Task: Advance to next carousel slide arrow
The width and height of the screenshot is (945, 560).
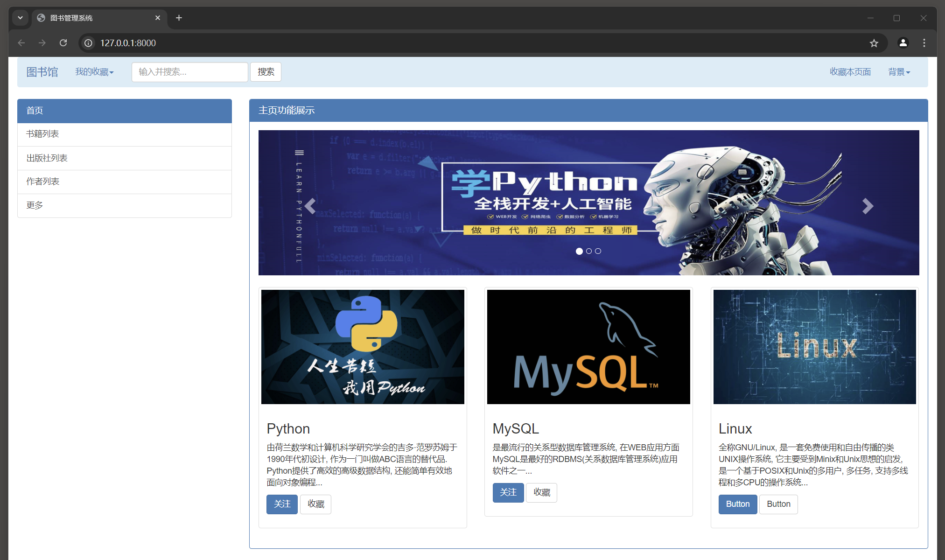Action: (868, 206)
